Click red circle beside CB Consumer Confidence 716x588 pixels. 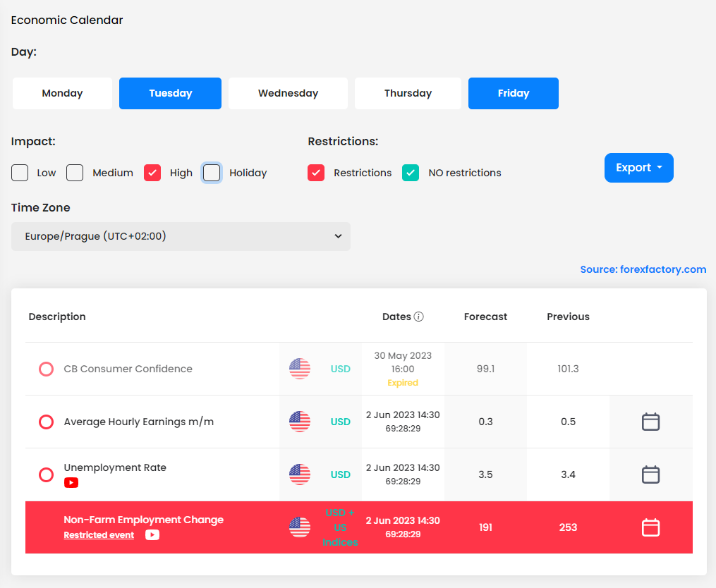[x=46, y=369]
